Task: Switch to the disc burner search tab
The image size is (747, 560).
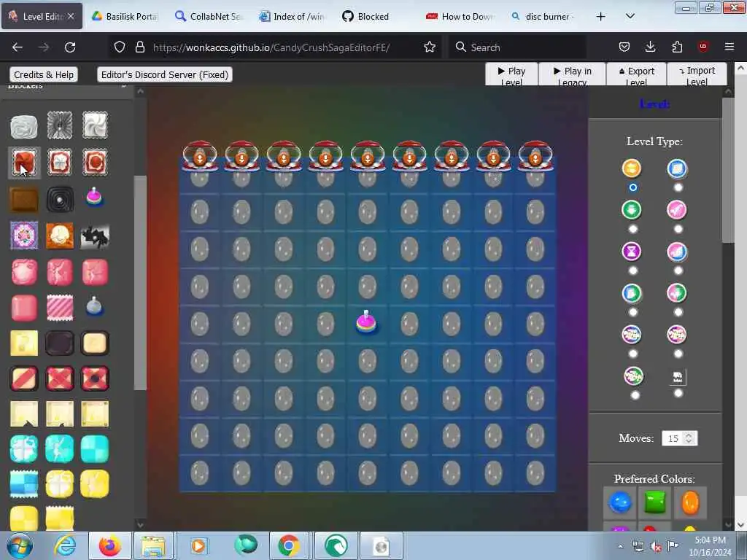Action: pos(543,16)
